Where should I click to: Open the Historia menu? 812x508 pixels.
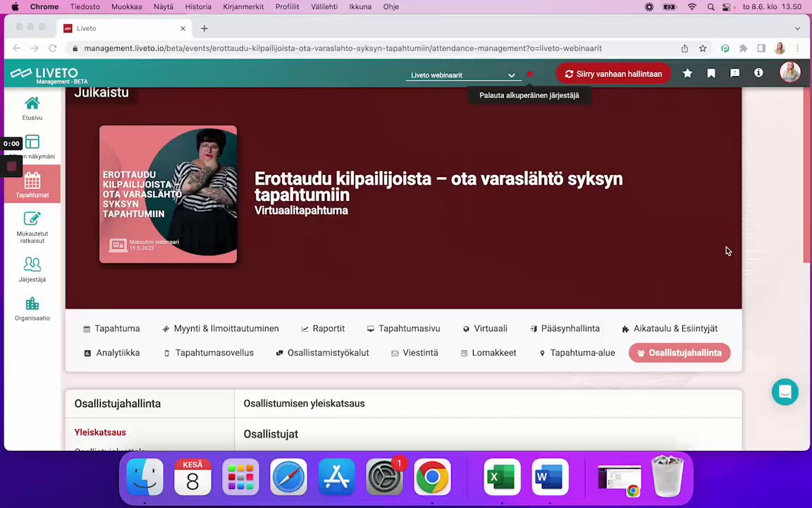[x=198, y=7]
